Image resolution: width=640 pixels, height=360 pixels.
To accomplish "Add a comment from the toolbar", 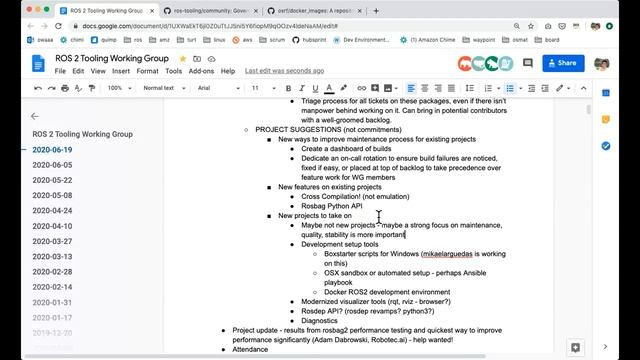I will (375, 88).
